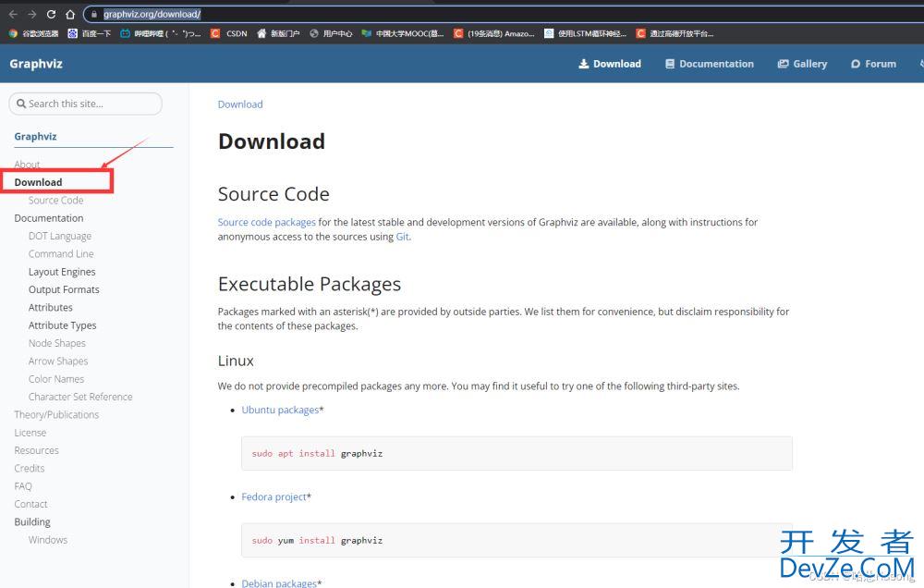
Task: Open About in the sidebar
Action: click(x=27, y=165)
